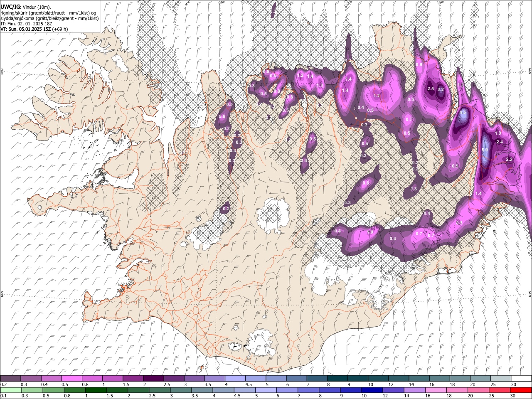Click the "rigning/skúrir" legend description line
This screenshot has height=399, width=532.
[x=49, y=13]
